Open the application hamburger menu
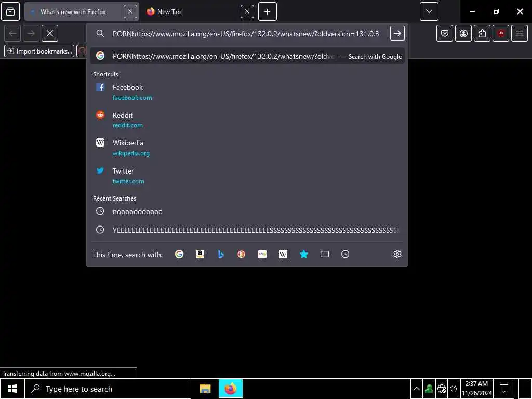The height and width of the screenshot is (399, 532). (x=520, y=33)
